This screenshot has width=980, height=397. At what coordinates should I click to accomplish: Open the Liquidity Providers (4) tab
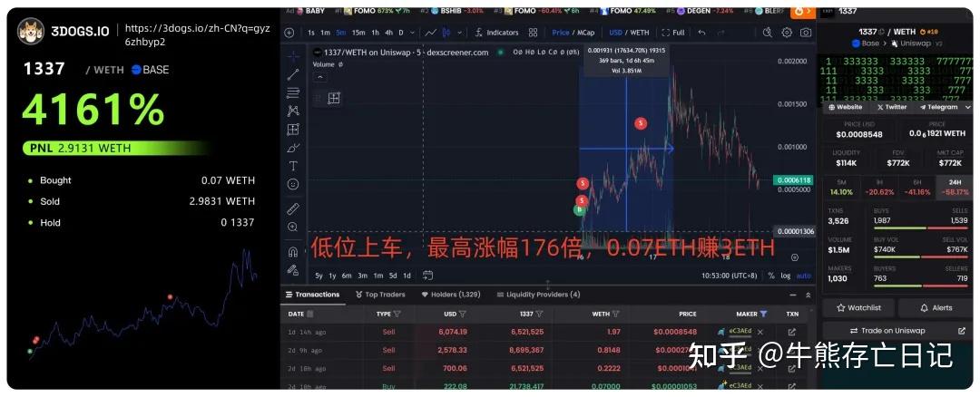pyautogui.click(x=538, y=295)
